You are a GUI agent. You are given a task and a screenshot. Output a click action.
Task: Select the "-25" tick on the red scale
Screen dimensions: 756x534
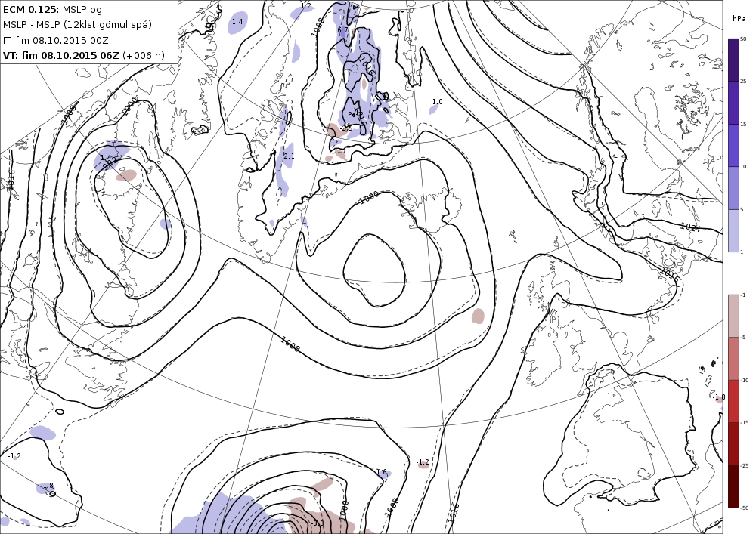point(745,465)
